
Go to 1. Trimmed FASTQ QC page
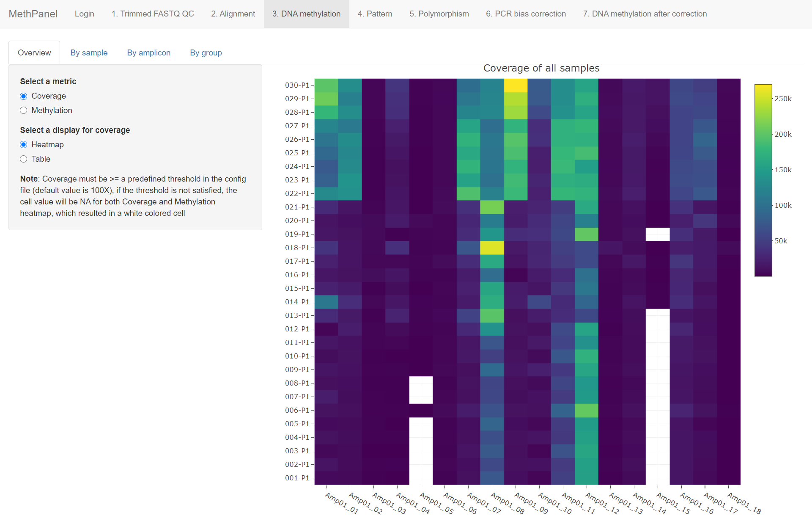(153, 14)
